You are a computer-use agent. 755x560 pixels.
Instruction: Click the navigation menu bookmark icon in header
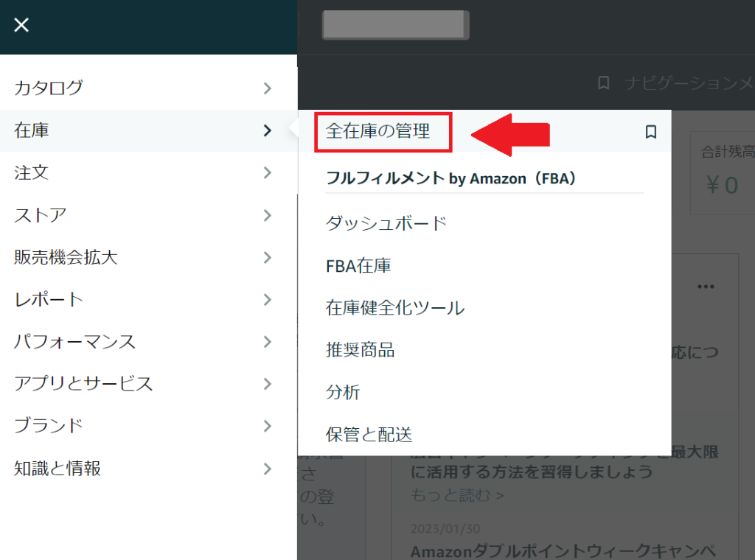coord(603,83)
